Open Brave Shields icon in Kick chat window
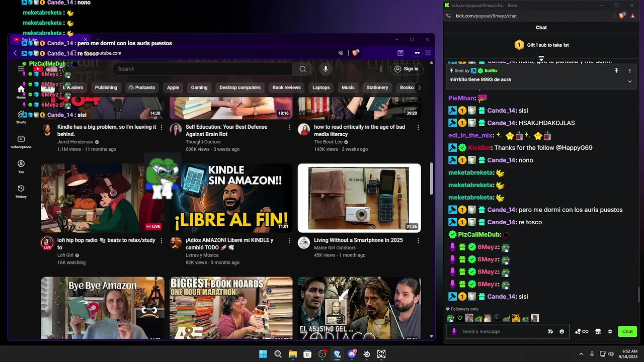644x362 pixels. point(622,16)
